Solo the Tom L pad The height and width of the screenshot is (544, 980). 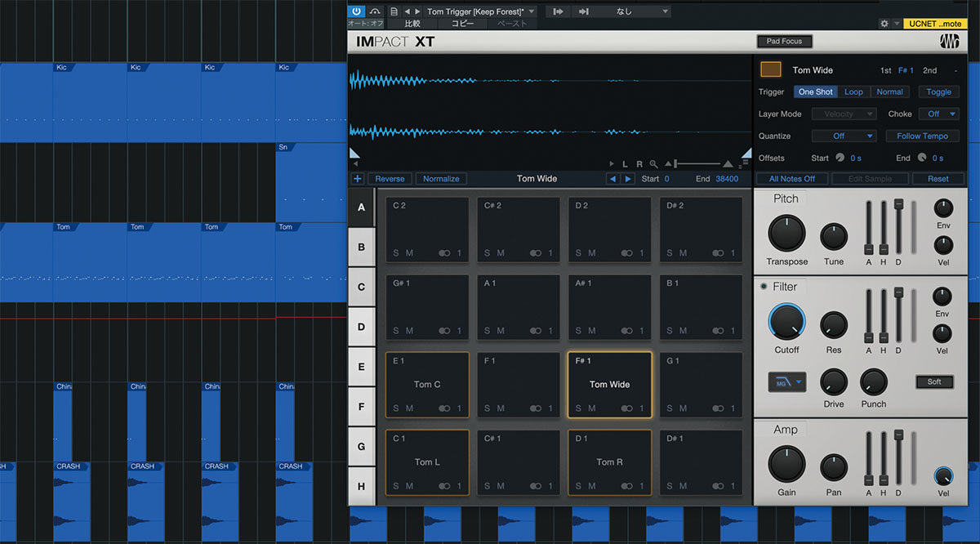(396, 486)
